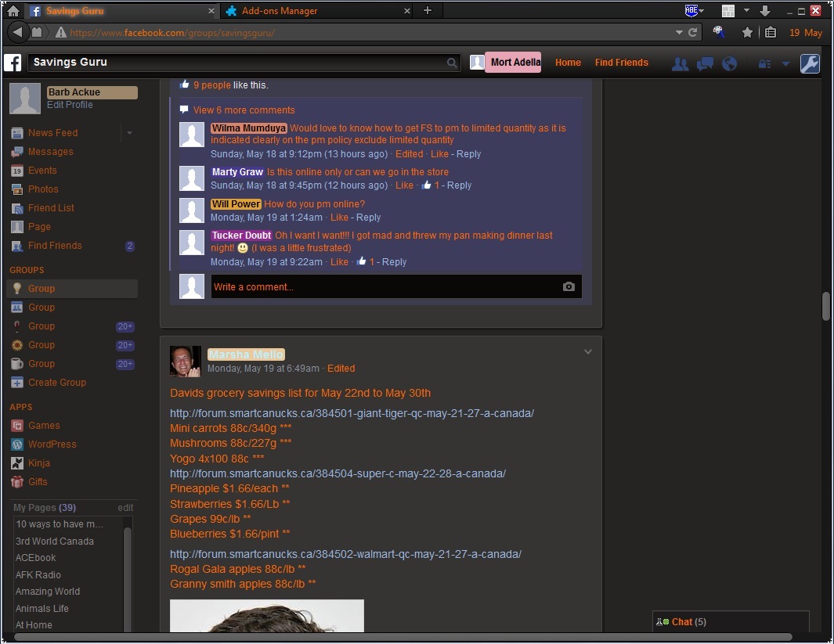The height and width of the screenshot is (644, 834).
Task: Click the Savings Guru search field
Action: pos(243,62)
